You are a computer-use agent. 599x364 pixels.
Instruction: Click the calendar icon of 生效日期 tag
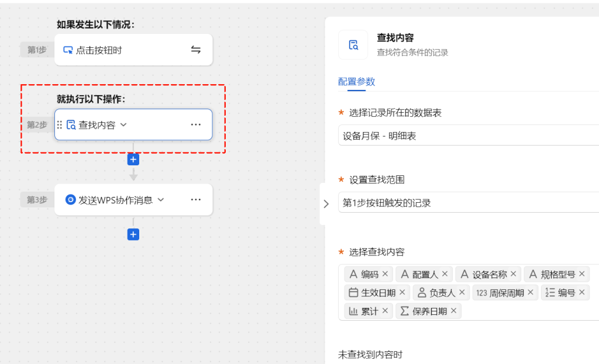point(353,293)
